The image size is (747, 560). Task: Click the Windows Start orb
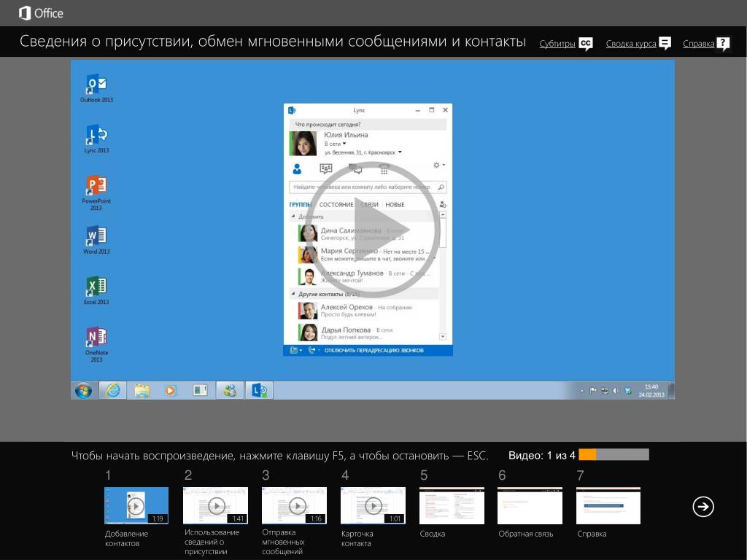pos(83,391)
